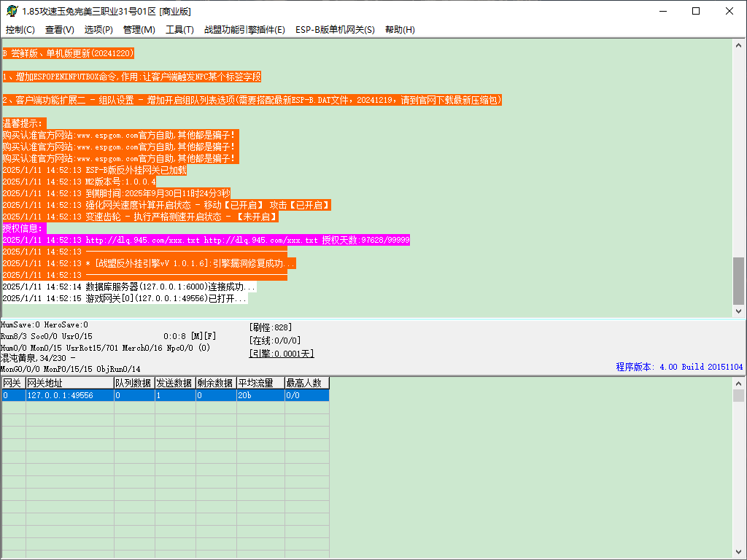Open the 控制(C) menu
747x560 pixels.
pyautogui.click(x=20, y=29)
